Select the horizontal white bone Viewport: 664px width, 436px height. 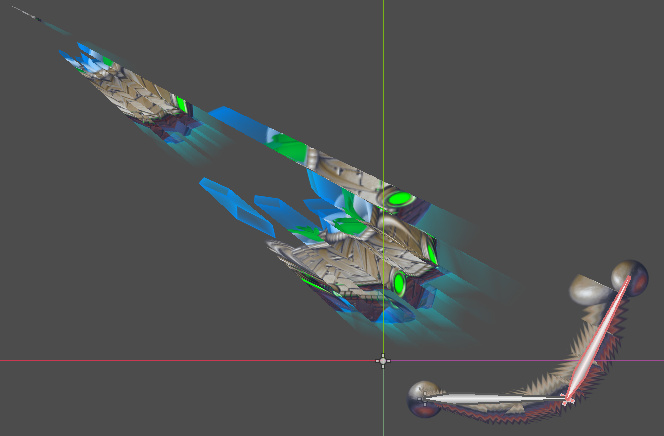click(492, 398)
